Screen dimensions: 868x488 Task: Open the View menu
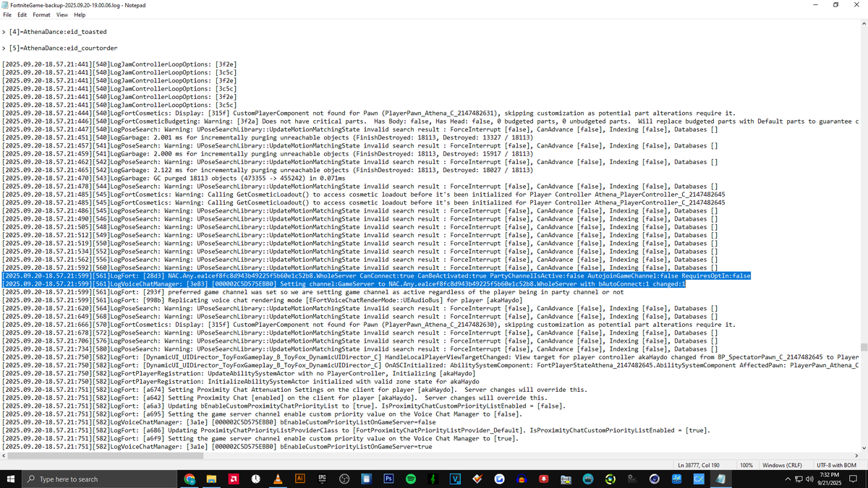click(x=62, y=14)
